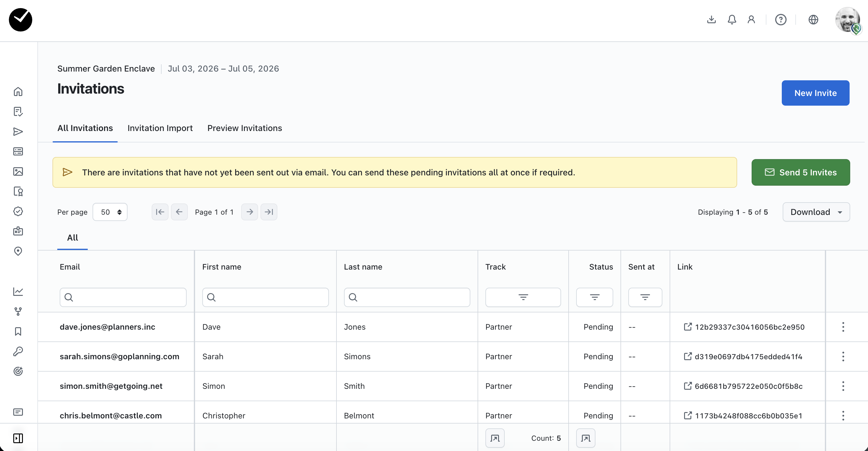Switch to Invitation Import tab
Screen dimensions: 868x451
pyautogui.click(x=160, y=128)
